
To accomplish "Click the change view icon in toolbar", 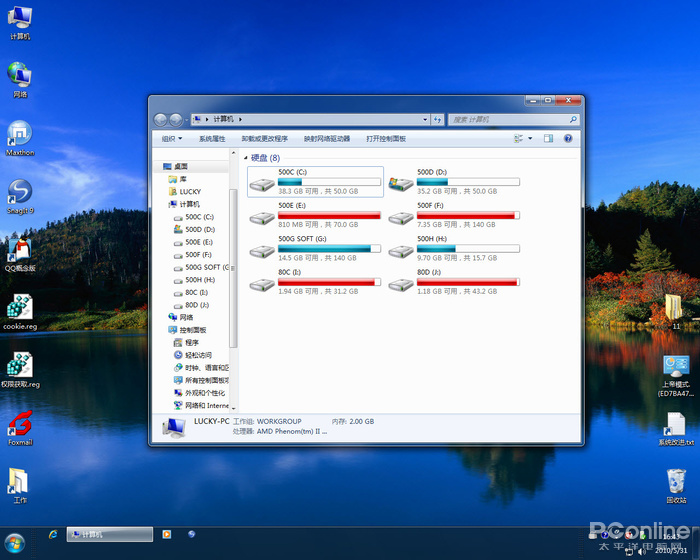I will [518, 138].
